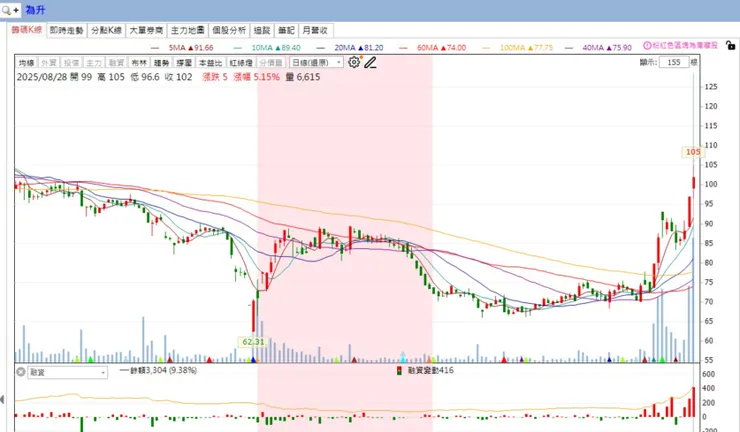Click the 融資變動416 label
Viewport: 740px width, 432px height.
pyautogui.click(x=430, y=371)
